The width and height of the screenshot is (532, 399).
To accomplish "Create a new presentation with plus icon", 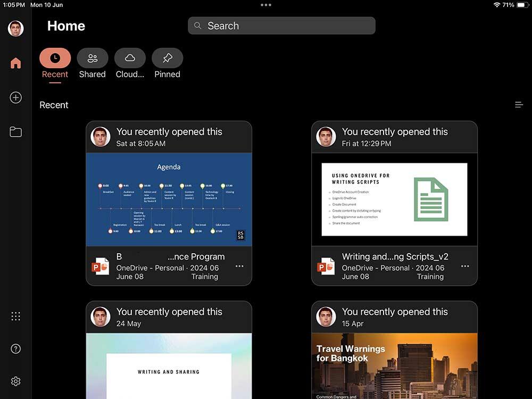I will [15, 98].
